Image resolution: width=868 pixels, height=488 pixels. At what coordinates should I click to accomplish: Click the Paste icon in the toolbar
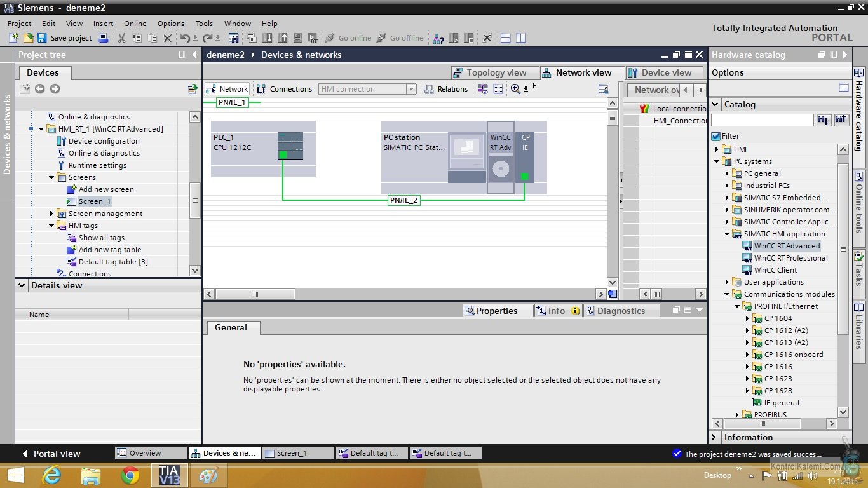[x=152, y=38]
